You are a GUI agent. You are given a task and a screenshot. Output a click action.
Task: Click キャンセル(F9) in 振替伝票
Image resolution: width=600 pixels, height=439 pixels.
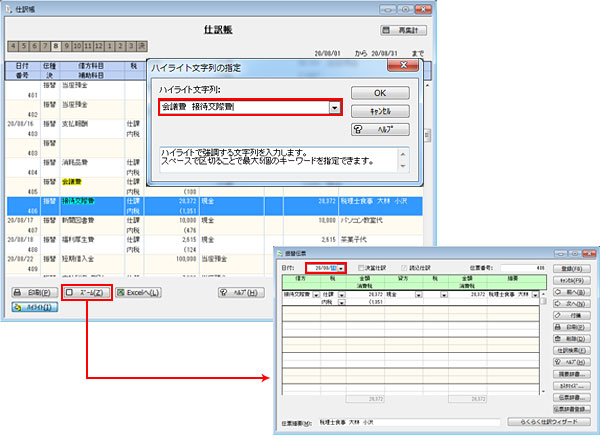(x=572, y=280)
